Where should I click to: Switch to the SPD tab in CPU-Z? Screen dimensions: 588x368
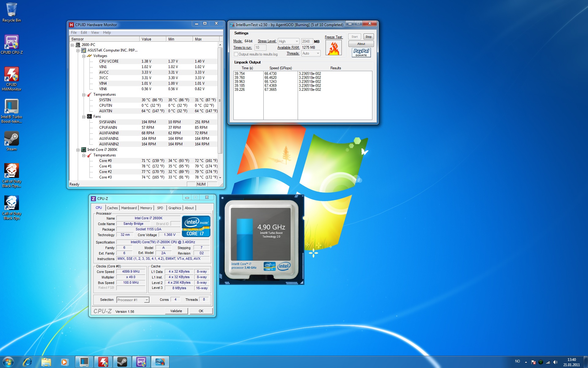click(160, 208)
